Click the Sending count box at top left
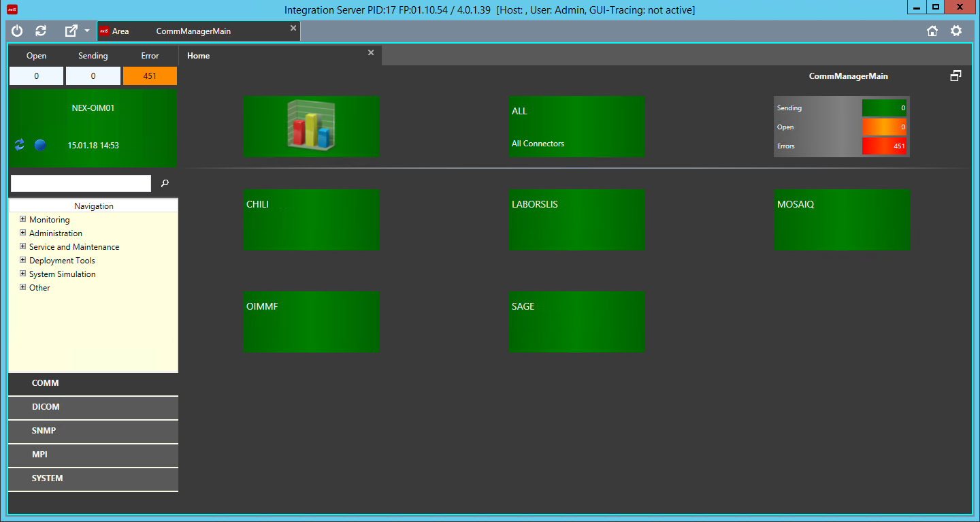Viewport: 980px width, 522px height. (93, 76)
